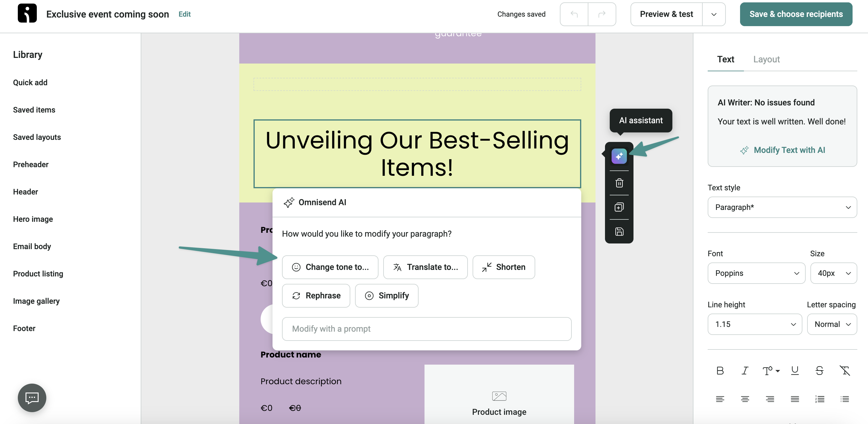The width and height of the screenshot is (868, 424).
Task: Undo the last change
Action: pyautogui.click(x=574, y=14)
